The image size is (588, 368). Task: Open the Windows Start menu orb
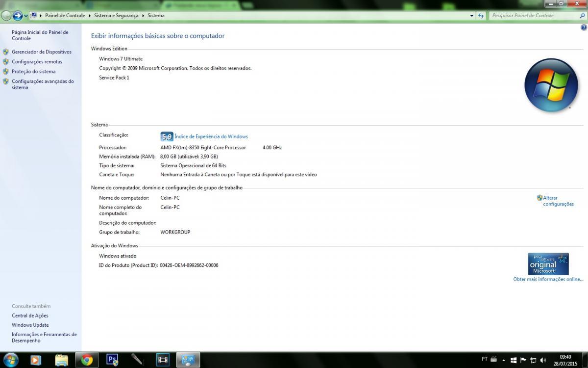pos(10,360)
